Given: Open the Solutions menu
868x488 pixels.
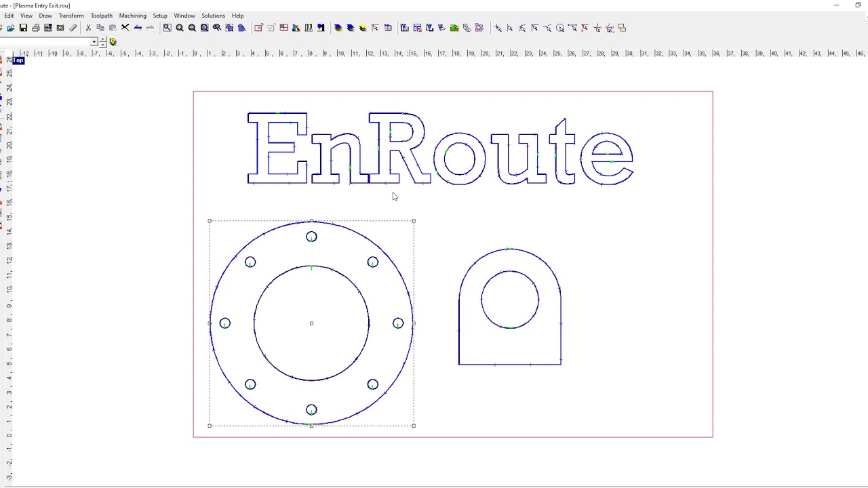Looking at the screenshot, I should coord(213,16).
